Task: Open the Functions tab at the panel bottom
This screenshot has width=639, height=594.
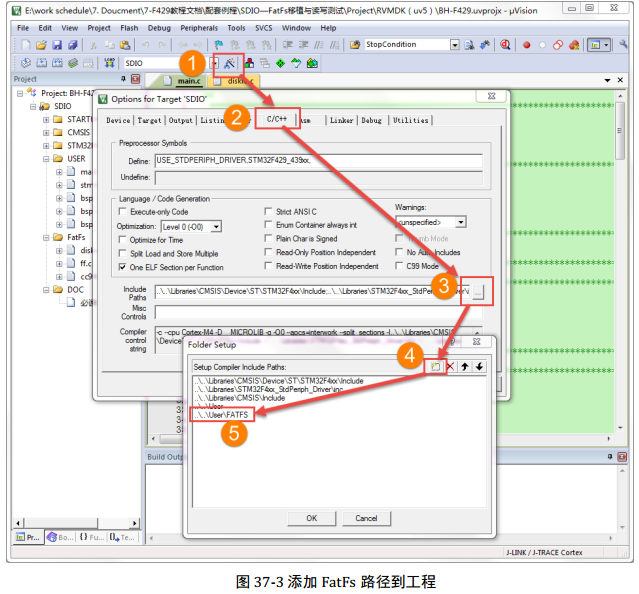Action: click(91, 537)
